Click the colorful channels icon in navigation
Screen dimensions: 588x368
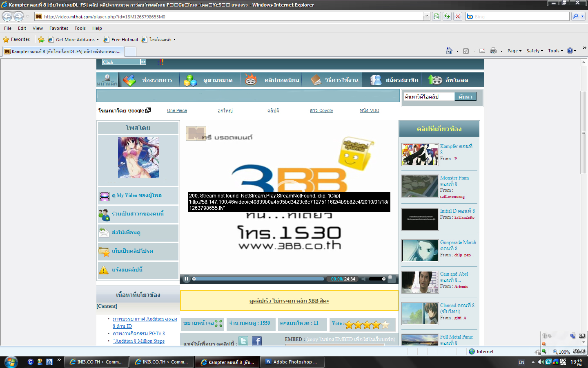coord(129,80)
